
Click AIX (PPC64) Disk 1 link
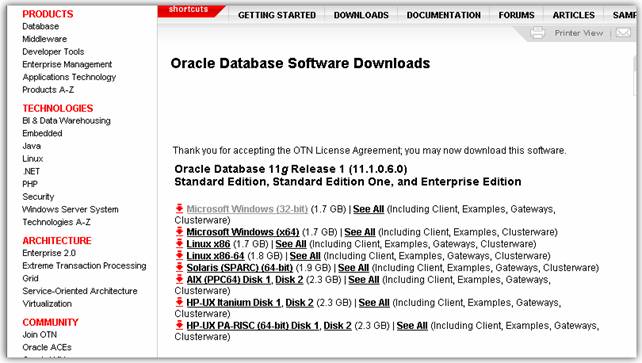[228, 280]
